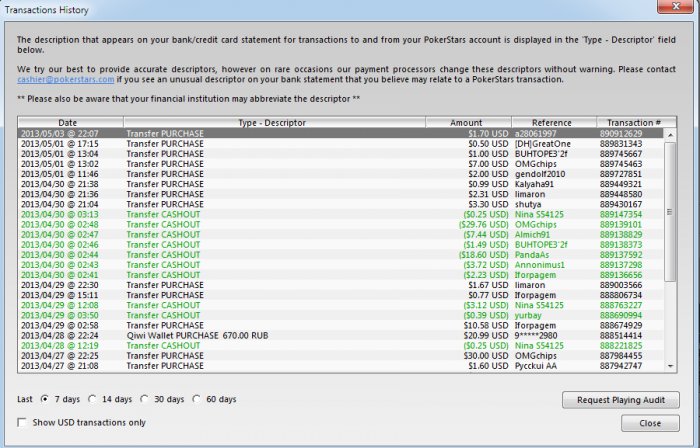This screenshot has width=700, height=448.
Task: Select cashout with transaction 889138373
Action: pyautogui.click(x=341, y=245)
